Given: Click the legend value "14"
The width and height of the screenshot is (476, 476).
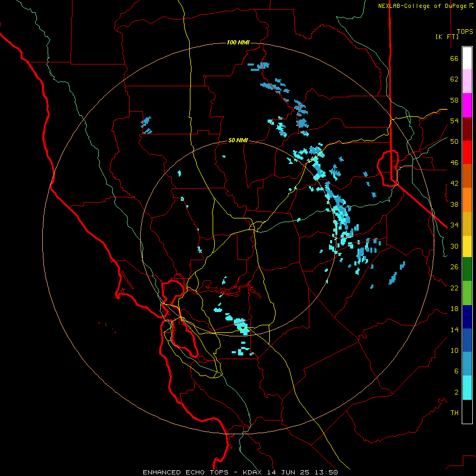Looking at the screenshot, I should click(x=454, y=329).
